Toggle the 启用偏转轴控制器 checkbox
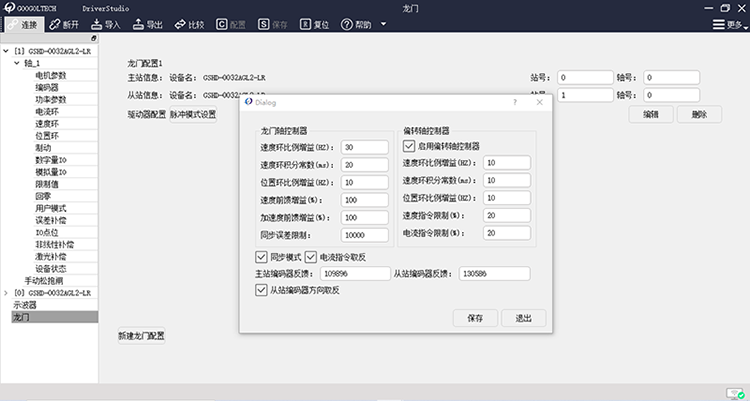Image resolution: width=750 pixels, height=401 pixels. [409, 145]
